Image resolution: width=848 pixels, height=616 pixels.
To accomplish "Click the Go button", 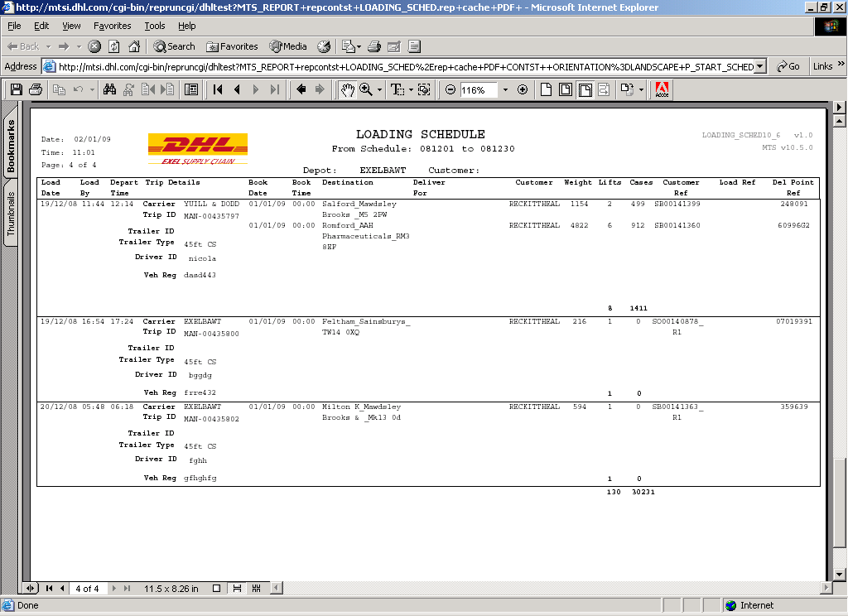I will coord(788,66).
